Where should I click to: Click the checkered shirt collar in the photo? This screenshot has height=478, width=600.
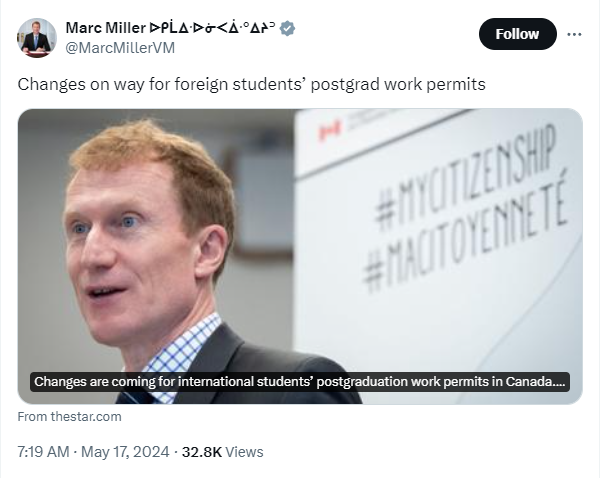[x=182, y=354]
